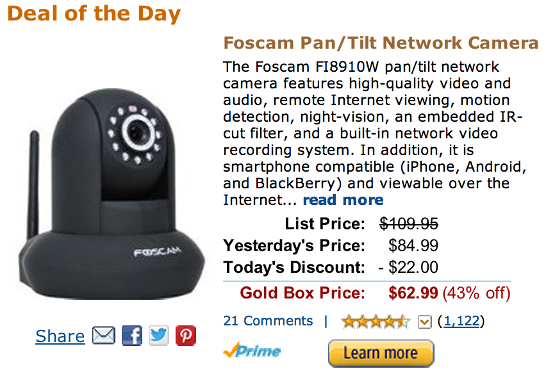Click the Share link

pos(60,336)
